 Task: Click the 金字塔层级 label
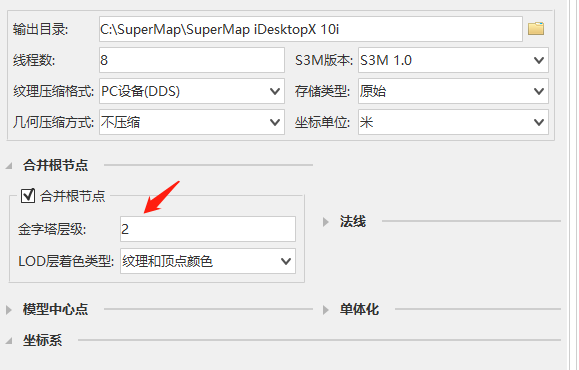tap(52, 229)
